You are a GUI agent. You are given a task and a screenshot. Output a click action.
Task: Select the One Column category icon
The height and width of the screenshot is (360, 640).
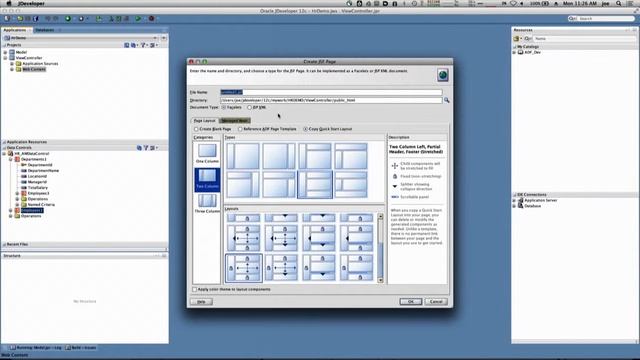pyautogui.click(x=207, y=151)
